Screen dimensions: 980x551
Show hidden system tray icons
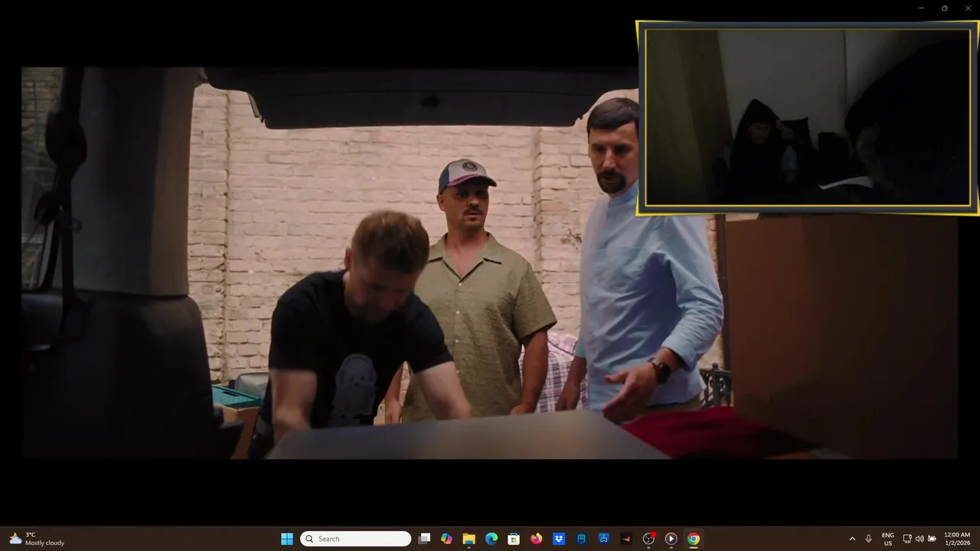(x=852, y=539)
